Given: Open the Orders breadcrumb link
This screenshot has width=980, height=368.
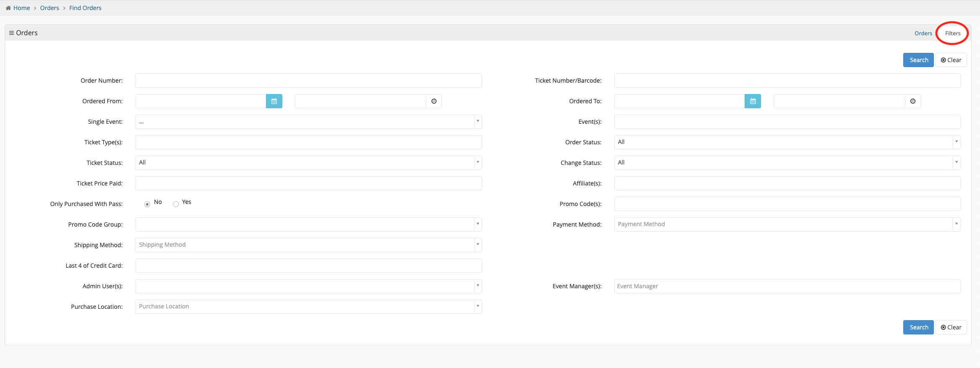Looking at the screenshot, I should pos(50,8).
